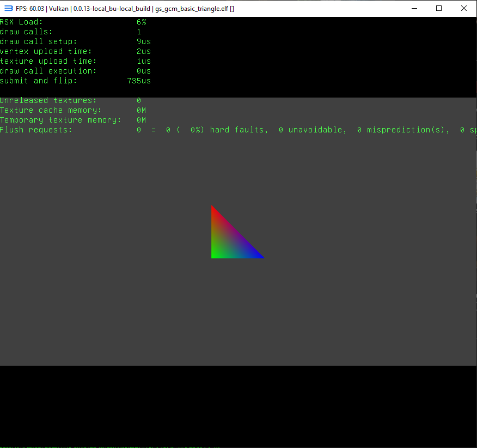This screenshot has width=477, height=448.
Task: Click the 'submit and flip:' label
Action: click(38, 81)
